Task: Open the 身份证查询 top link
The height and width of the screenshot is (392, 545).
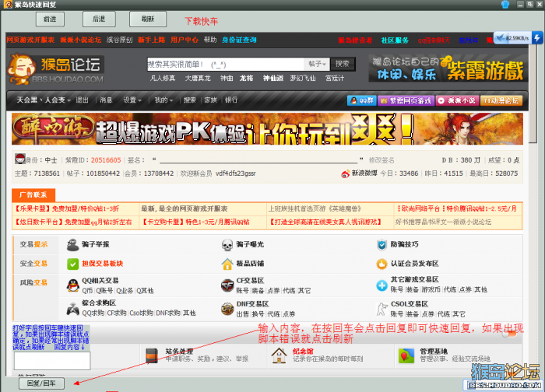Action: pyautogui.click(x=239, y=40)
